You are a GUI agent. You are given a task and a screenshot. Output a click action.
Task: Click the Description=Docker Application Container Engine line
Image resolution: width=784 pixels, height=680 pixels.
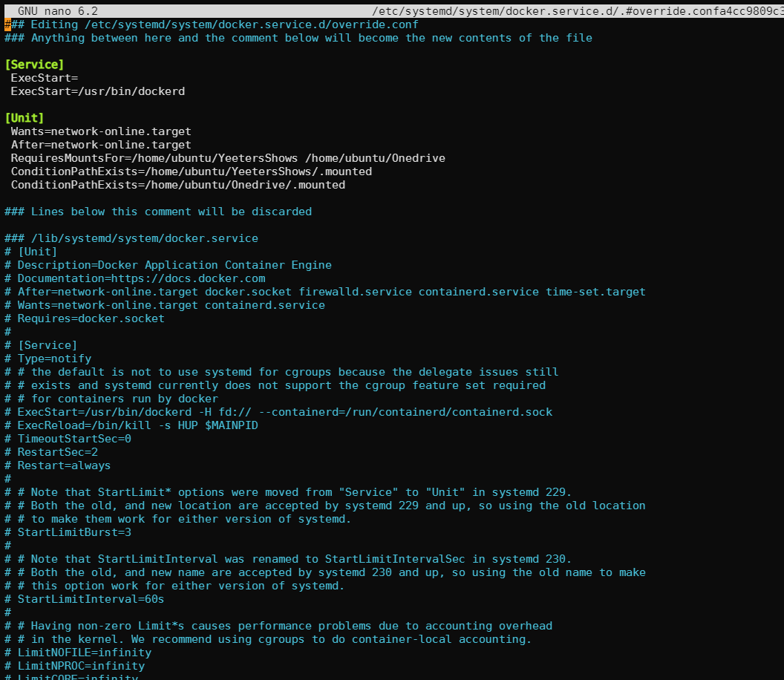click(168, 265)
